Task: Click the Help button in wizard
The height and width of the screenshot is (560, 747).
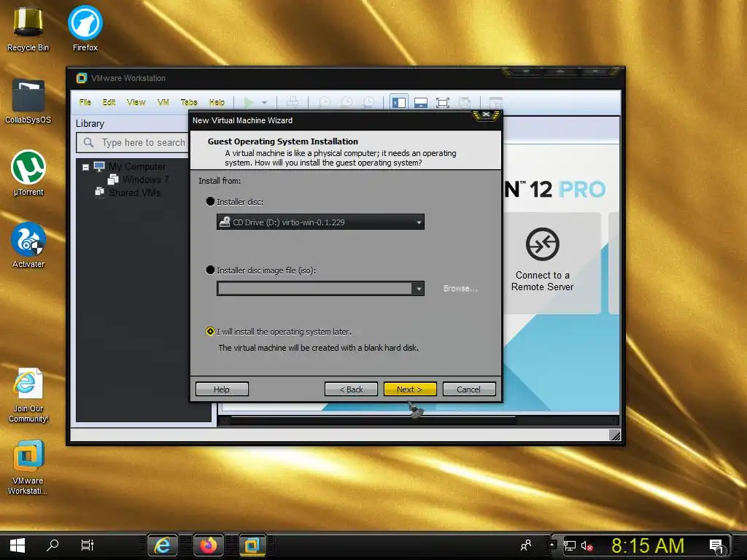Action: [222, 389]
